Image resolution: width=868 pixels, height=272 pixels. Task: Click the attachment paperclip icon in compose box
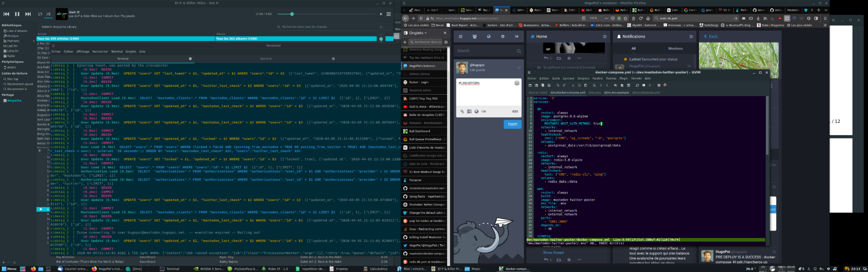462,112
